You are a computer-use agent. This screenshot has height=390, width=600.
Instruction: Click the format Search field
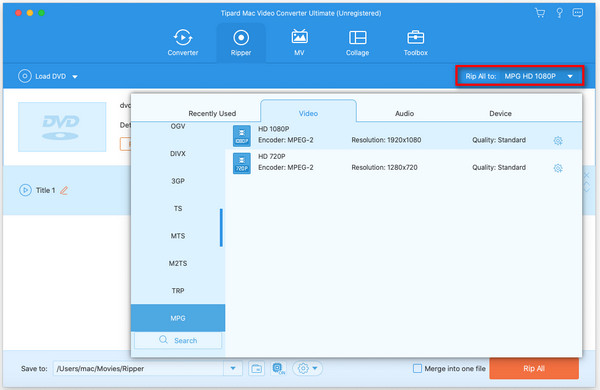178,340
